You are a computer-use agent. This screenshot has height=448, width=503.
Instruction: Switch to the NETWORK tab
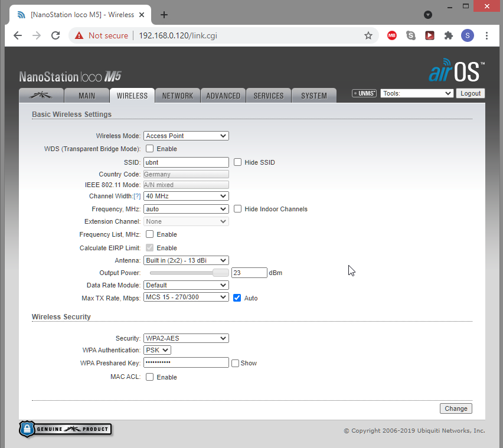pyautogui.click(x=178, y=96)
